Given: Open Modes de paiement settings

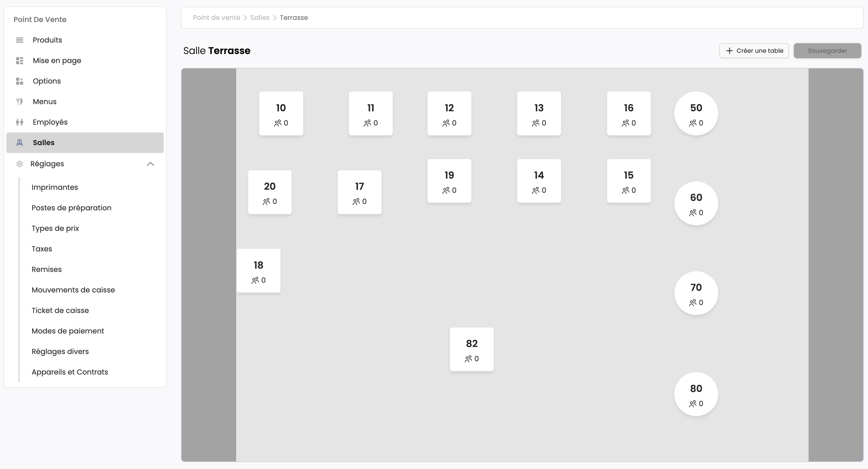Looking at the screenshot, I should (68, 331).
